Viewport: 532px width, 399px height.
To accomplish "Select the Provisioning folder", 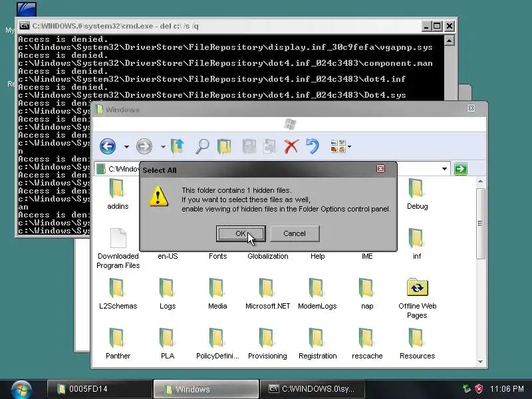I will [x=267, y=344].
